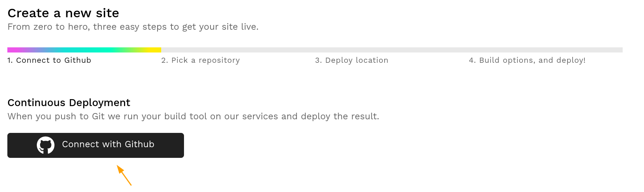
Task: Select step 1, Connect to Github
Action: [49, 60]
